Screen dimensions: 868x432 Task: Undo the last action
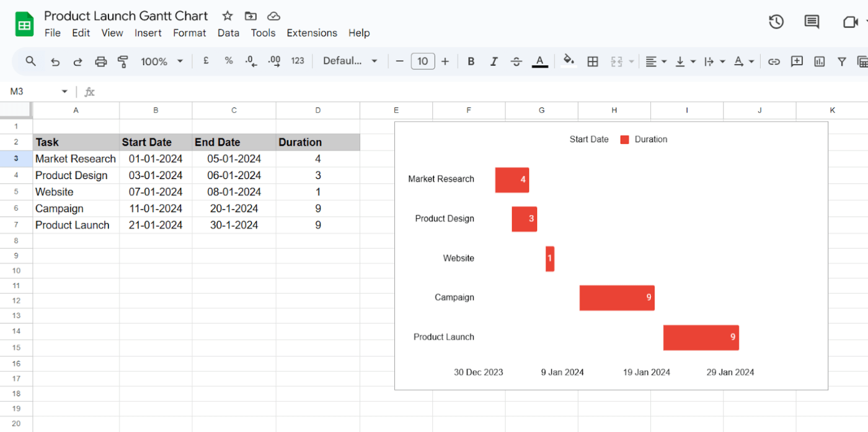coord(55,61)
